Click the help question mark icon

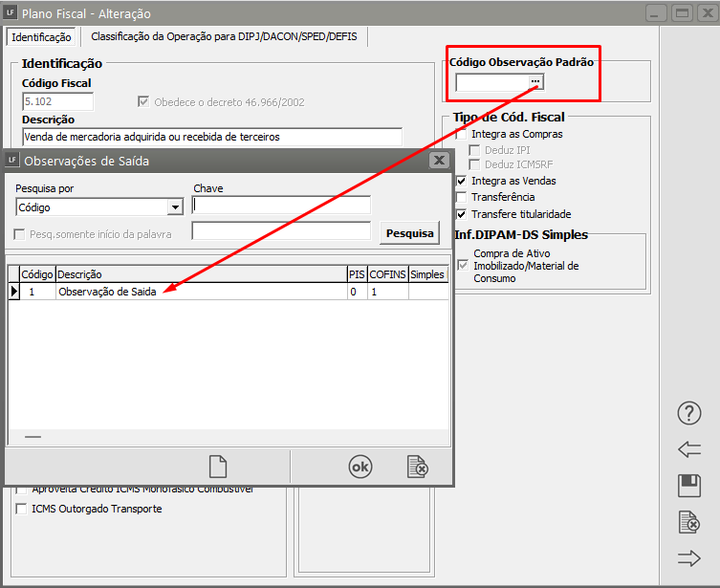click(x=689, y=413)
